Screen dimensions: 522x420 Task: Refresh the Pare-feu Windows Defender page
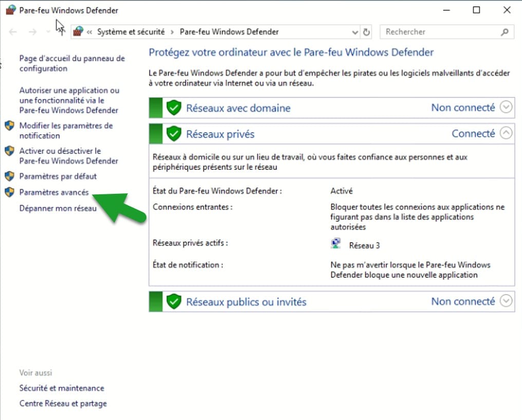coord(366,32)
